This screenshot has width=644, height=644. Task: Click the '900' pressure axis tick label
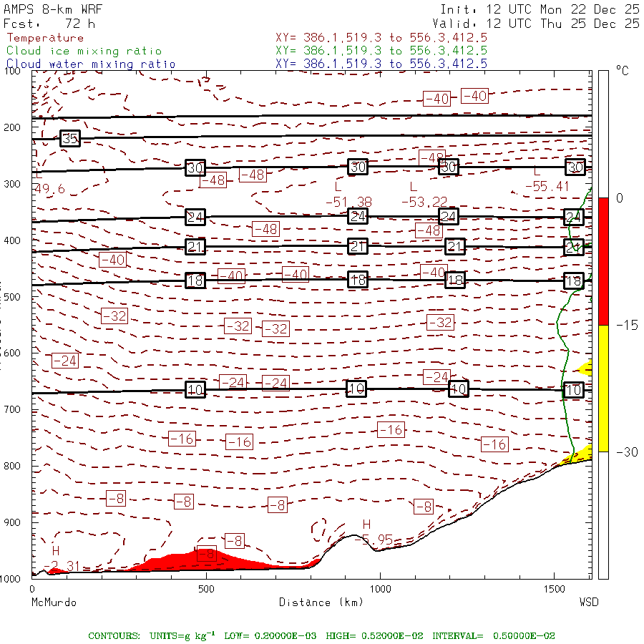12,522
